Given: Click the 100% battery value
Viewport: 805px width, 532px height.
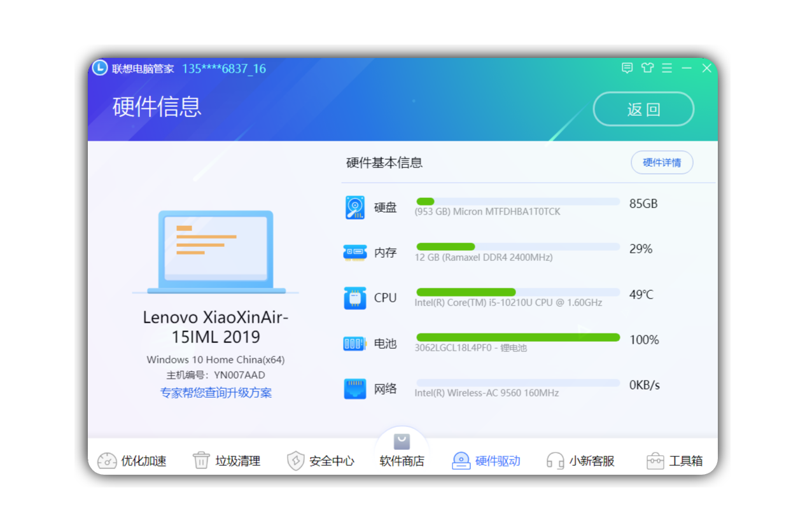Looking at the screenshot, I should tap(644, 340).
